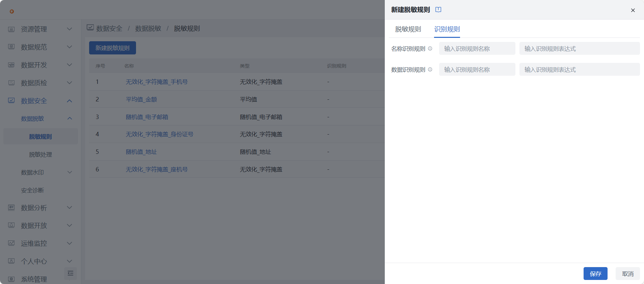Open rule link 无效化_字符掩盖_手机号

click(157, 82)
